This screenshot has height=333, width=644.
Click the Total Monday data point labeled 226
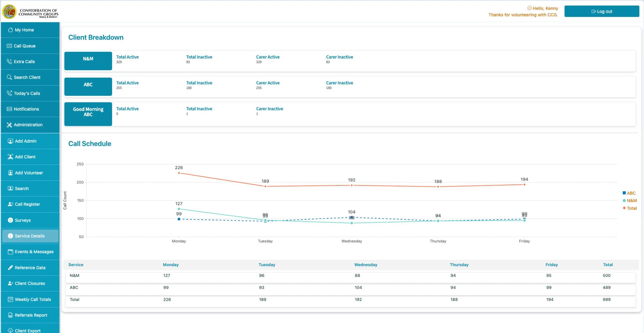pyautogui.click(x=179, y=173)
